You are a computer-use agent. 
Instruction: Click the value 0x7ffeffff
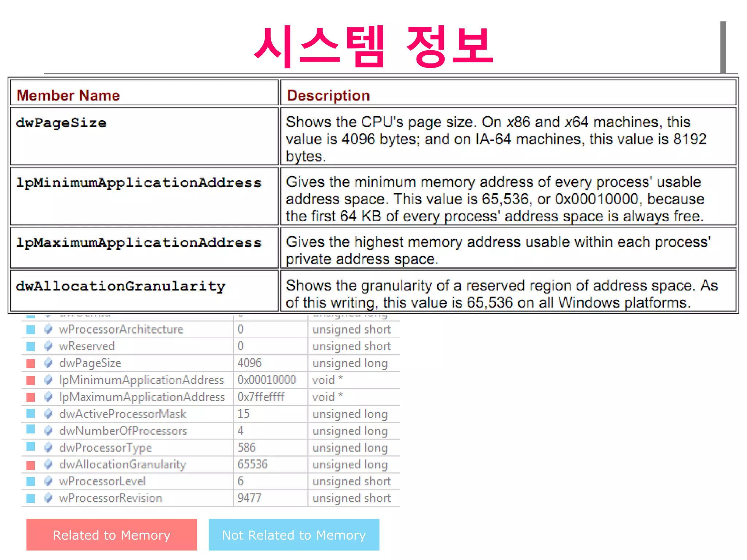[260, 397]
